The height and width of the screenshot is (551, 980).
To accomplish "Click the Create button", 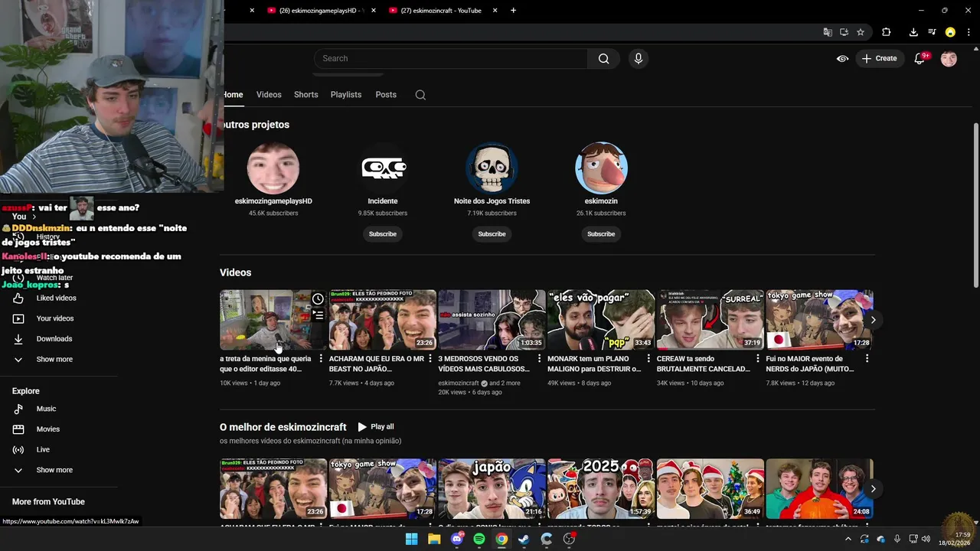I will tap(880, 58).
